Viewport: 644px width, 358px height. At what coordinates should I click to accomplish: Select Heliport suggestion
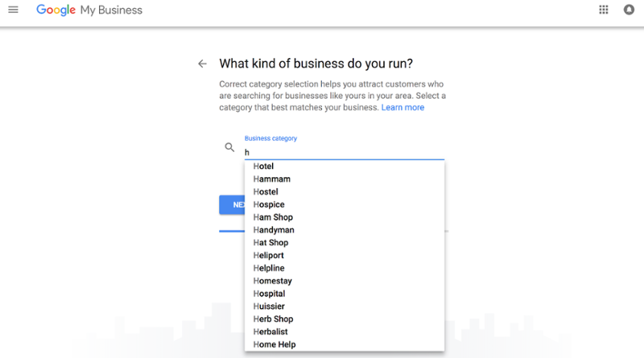pyautogui.click(x=345, y=255)
